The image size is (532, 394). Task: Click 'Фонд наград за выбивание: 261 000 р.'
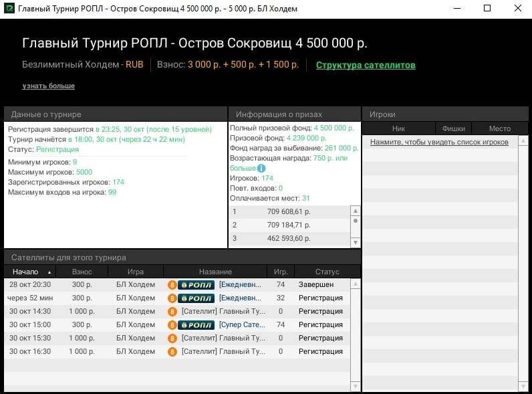(x=294, y=148)
